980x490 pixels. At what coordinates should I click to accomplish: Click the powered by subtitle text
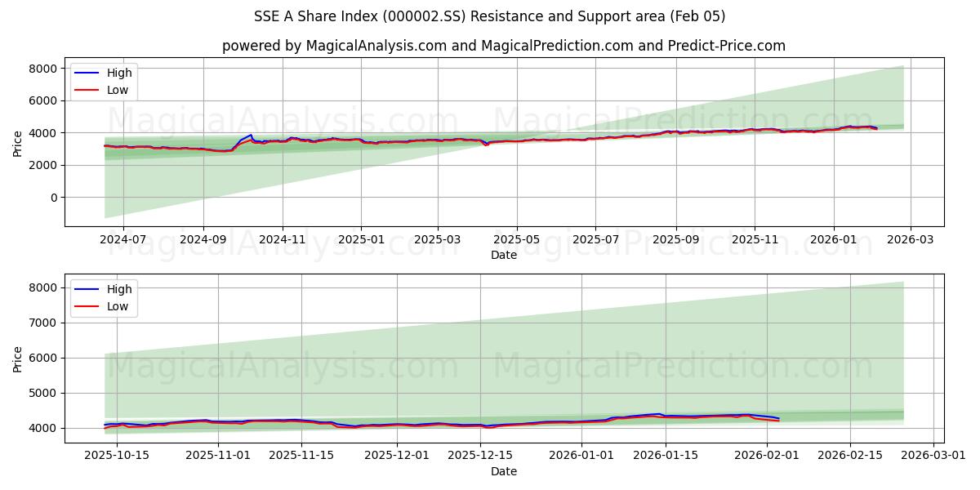coord(490,47)
